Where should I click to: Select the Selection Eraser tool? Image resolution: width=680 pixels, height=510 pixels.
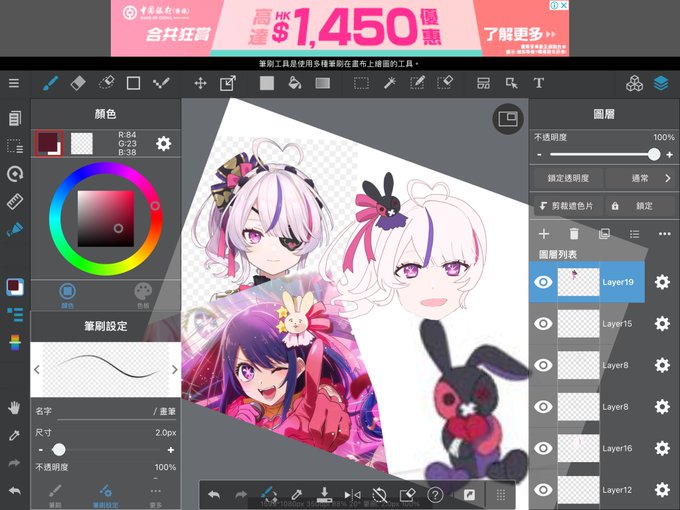[x=445, y=83]
